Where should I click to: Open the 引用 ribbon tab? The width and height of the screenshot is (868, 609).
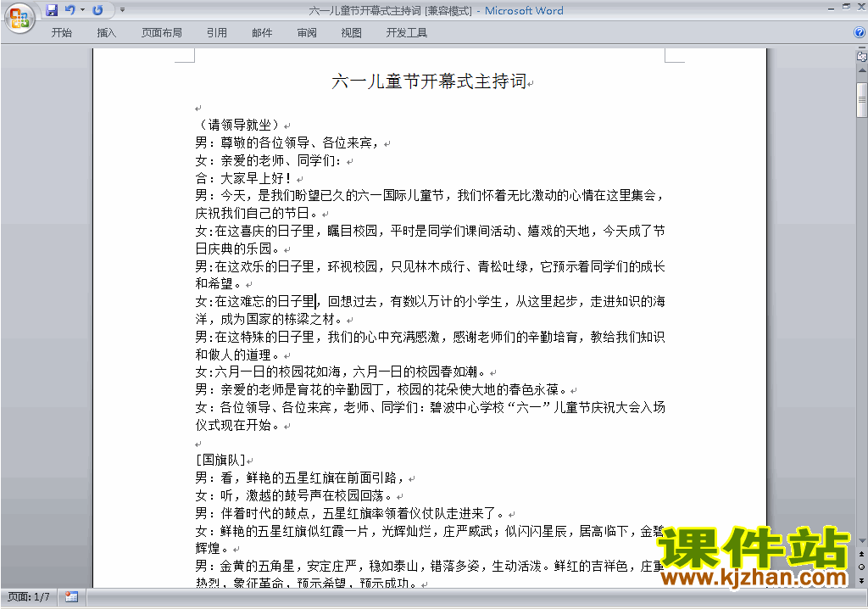click(216, 33)
